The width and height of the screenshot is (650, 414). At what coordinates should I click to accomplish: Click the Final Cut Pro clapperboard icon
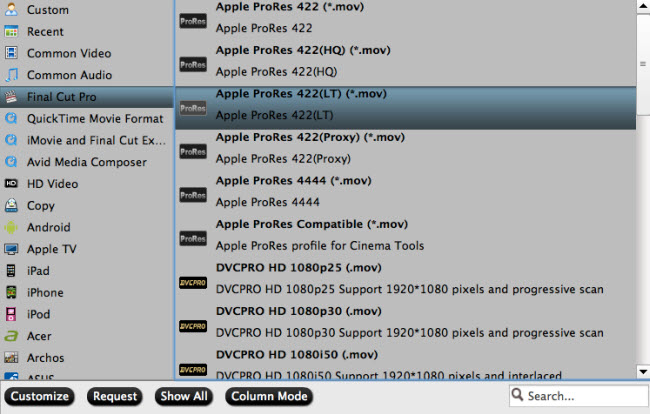[11, 97]
